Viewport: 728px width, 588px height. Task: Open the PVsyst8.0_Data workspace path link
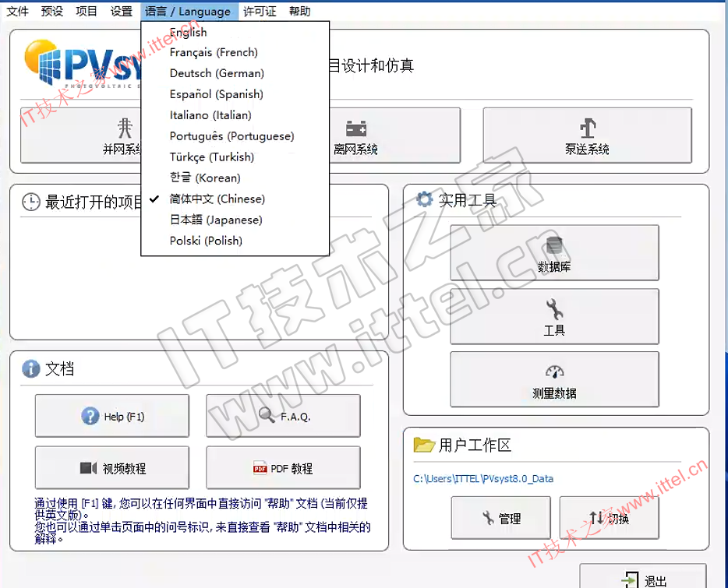click(483, 478)
